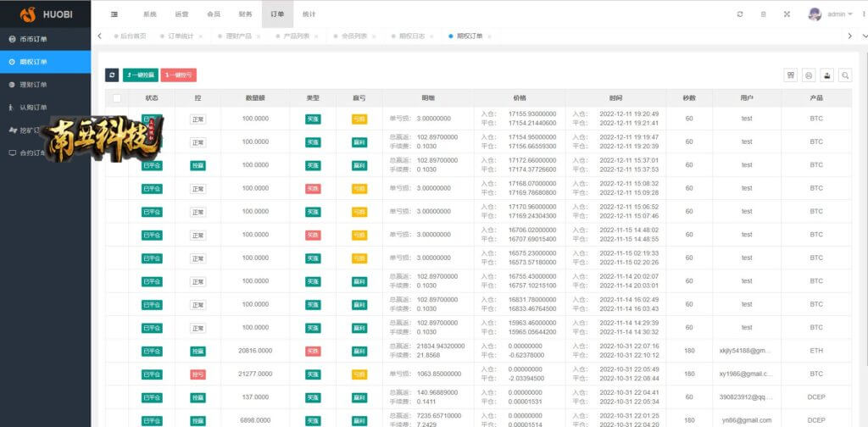Image resolution: width=868 pixels, height=427 pixels.
Task: Click the red 一键控亏 button
Action: (178, 75)
